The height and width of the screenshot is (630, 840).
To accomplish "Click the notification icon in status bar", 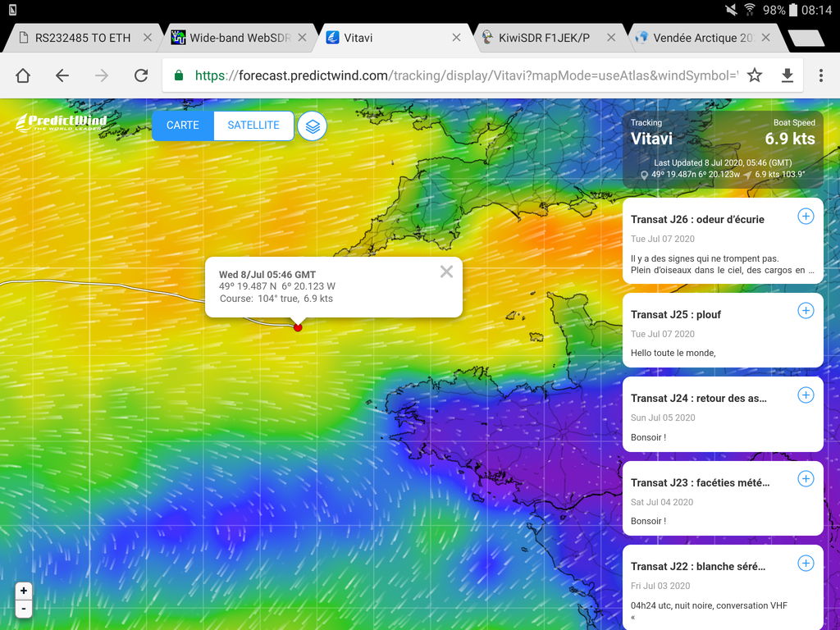I will pyautogui.click(x=13, y=10).
